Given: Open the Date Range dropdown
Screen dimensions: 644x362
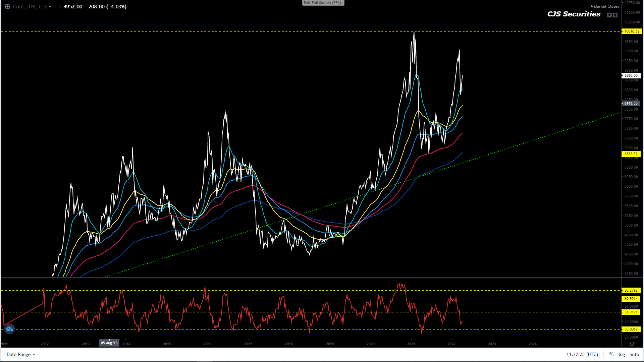Looking at the screenshot, I should [x=21, y=354].
